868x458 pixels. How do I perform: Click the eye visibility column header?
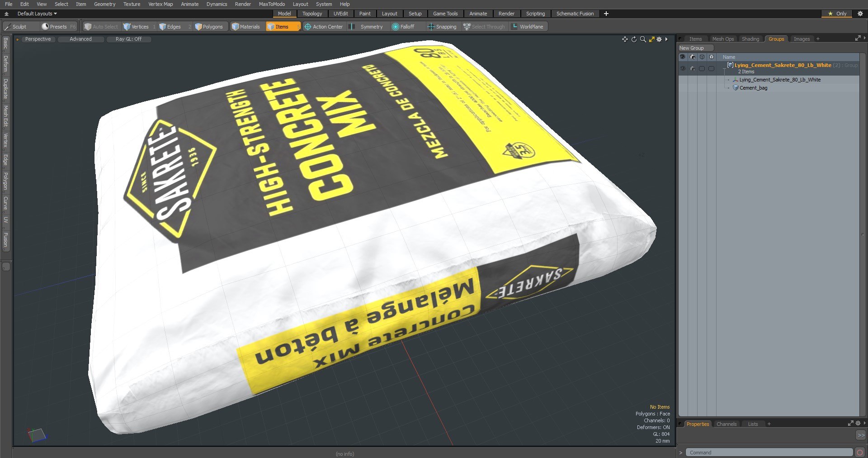pos(683,57)
